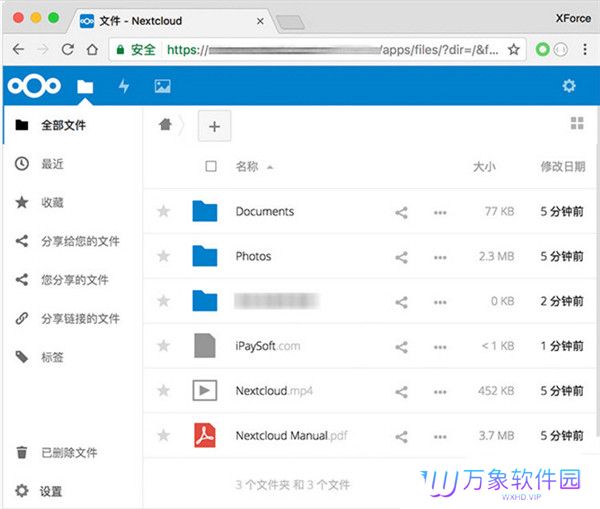Image resolution: width=600 pixels, height=509 pixels.
Task: Open the settings gear in header
Action: [569, 86]
